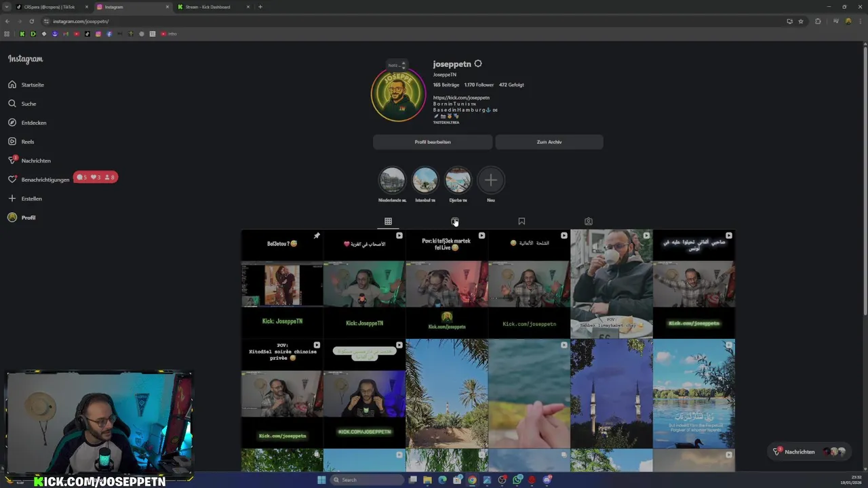
Task: Open the kick.com/joseppetn bio link
Action: coord(461,98)
